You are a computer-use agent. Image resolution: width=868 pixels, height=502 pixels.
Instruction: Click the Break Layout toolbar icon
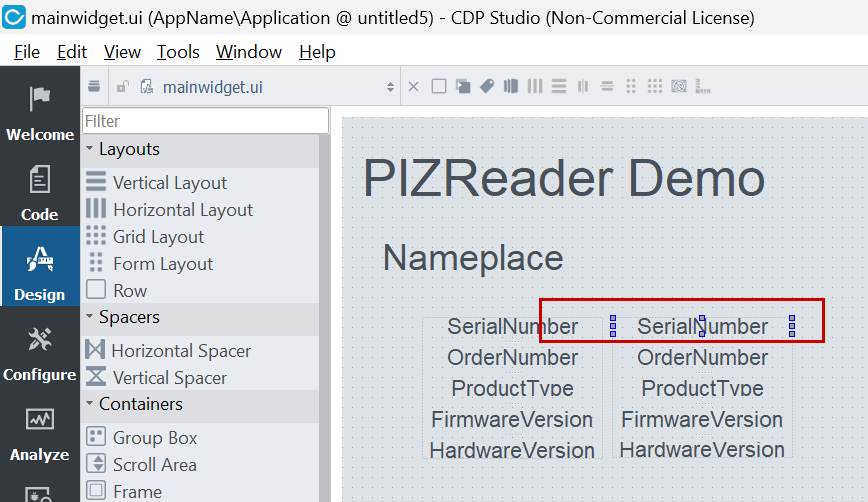(679, 86)
